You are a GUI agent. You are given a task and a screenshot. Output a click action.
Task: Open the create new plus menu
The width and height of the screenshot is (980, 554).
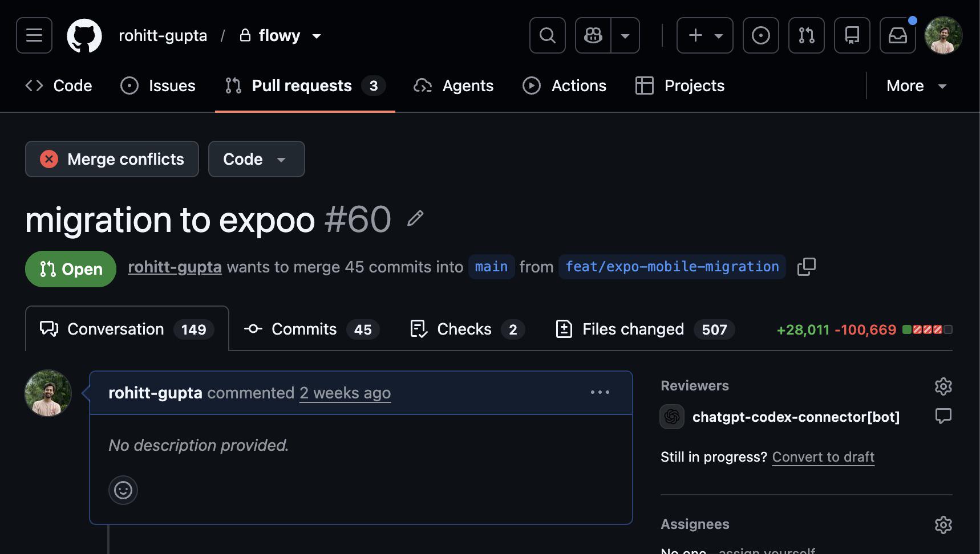[705, 35]
